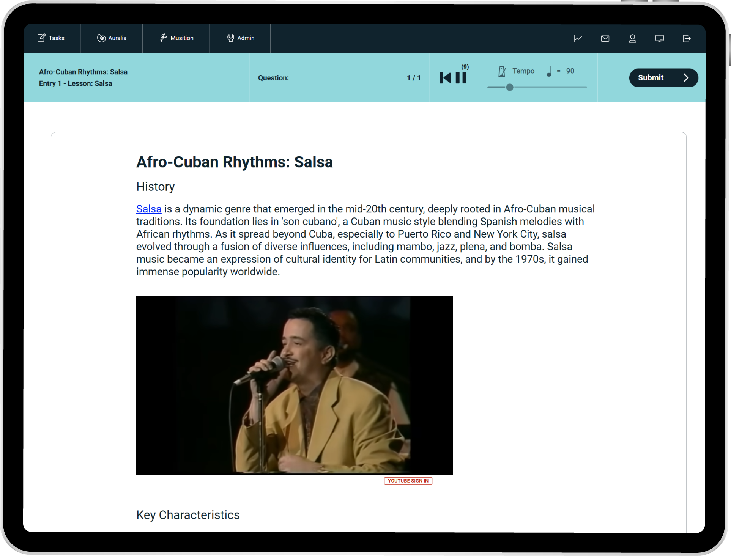Image resolution: width=731 pixels, height=560 pixels.
Task: Open the user profile icon
Action: point(632,39)
